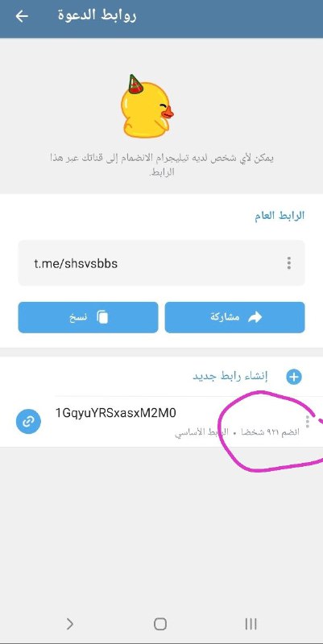Tap the Android back navigation chevron
This screenshot has width=323, height=644.
(70, 624)
